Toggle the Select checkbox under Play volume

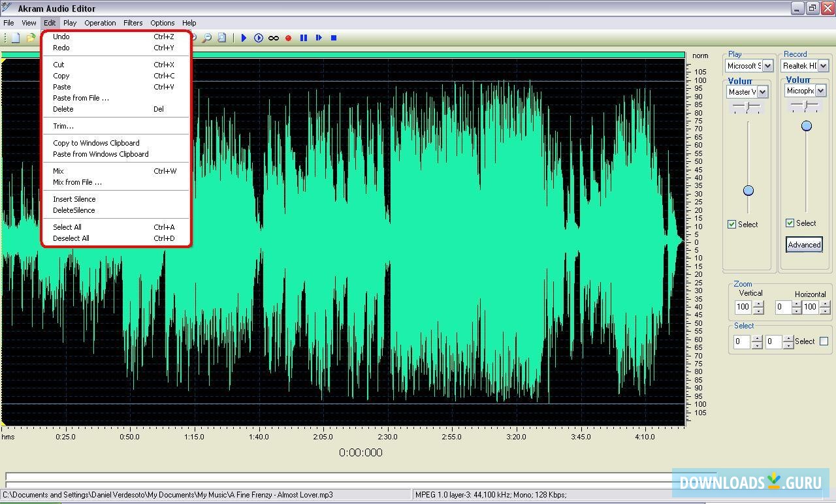pyautogui.click(x=732, y=224)
